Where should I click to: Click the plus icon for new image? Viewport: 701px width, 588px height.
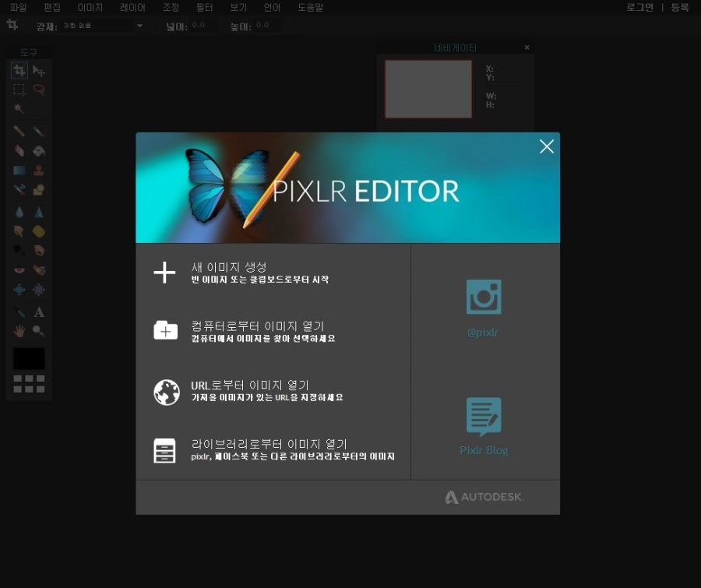click(164, 273)
